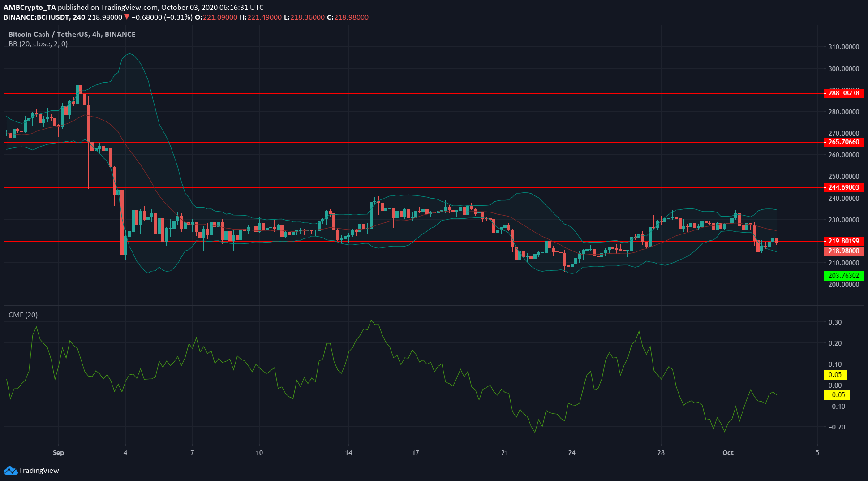Click the 310.00000 price scale value

(844, 47)
